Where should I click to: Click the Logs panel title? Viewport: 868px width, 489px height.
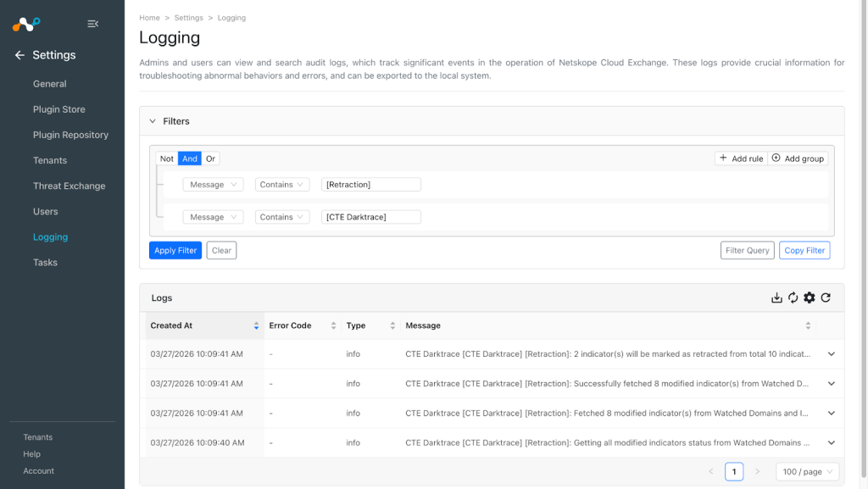pos(162,298)
